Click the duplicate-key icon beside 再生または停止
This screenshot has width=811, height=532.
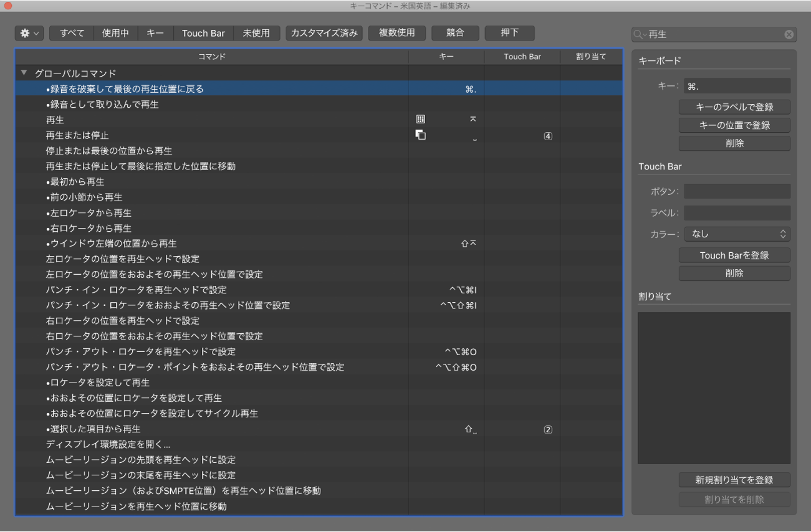coord(421,135)
